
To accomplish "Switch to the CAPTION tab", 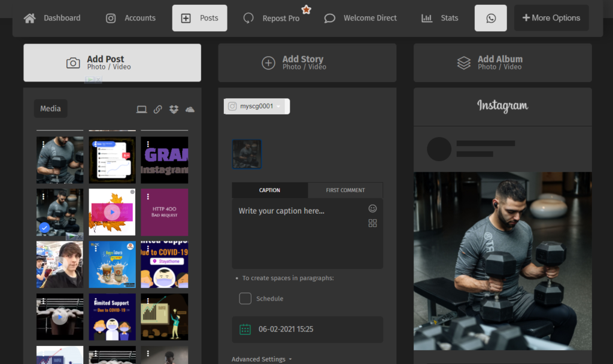I will [x=269, y=190].
